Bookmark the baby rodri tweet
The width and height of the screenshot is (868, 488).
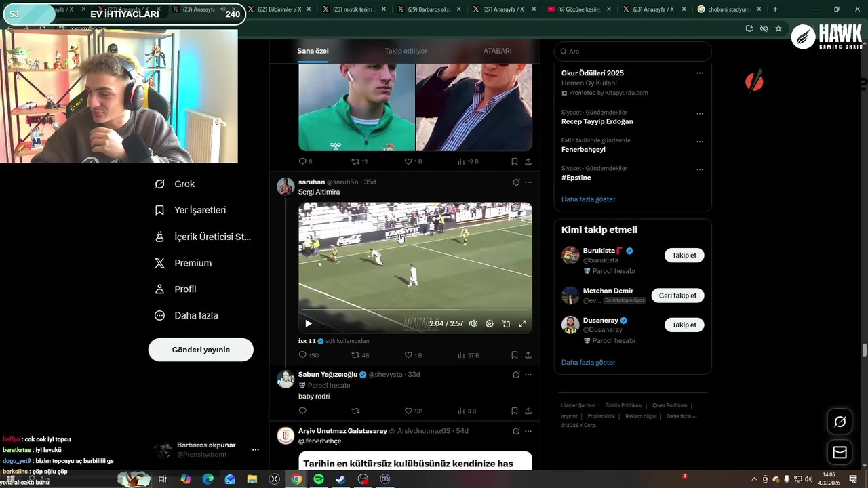[514, 411]
